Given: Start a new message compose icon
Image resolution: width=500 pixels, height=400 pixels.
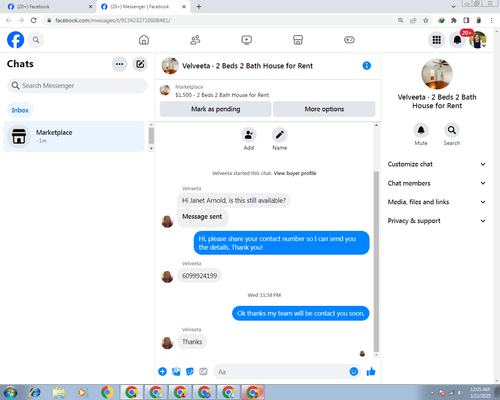Looking at the screenshot, I should pos(140,64).
